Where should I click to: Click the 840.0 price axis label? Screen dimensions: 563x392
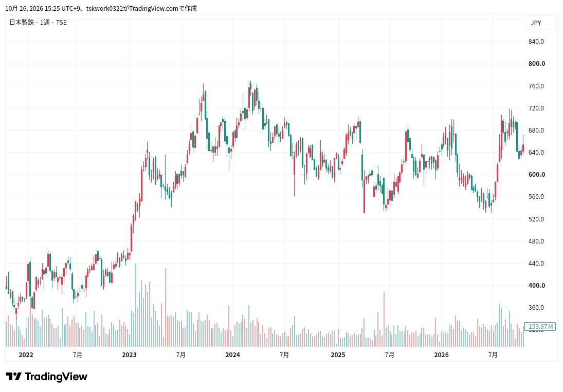point(536,42)
